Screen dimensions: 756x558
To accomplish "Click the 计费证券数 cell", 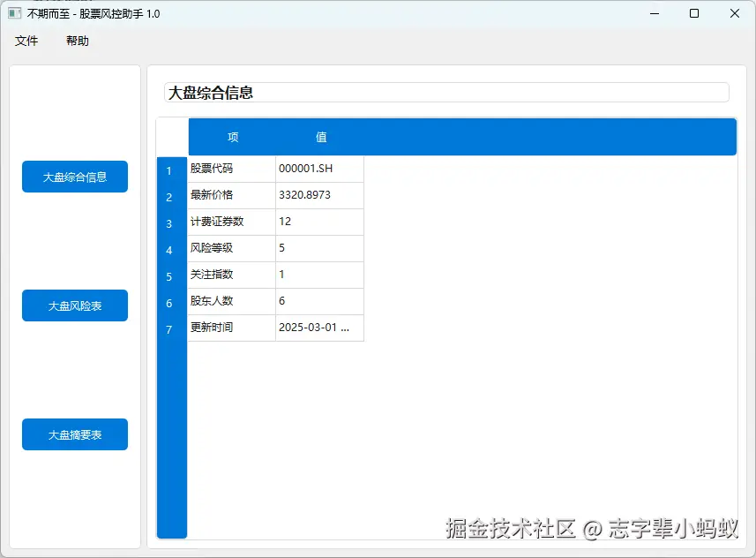I will [231, 222].
